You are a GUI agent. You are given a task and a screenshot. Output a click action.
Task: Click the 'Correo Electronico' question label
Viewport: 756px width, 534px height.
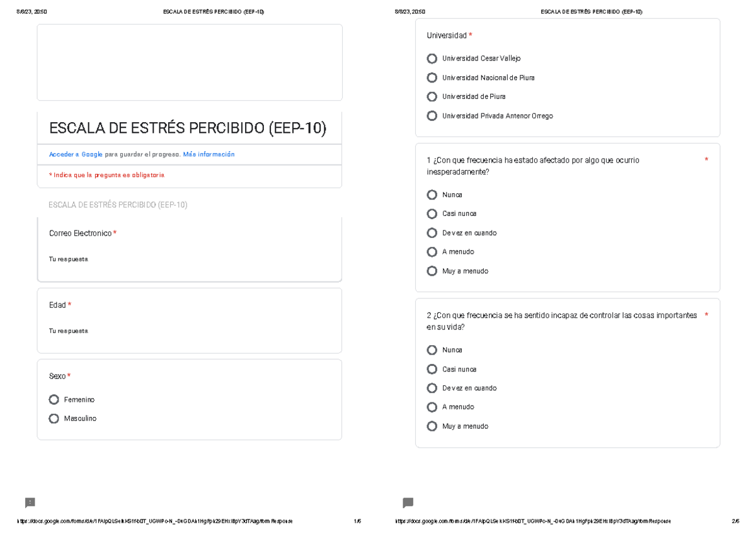pos(81,234)
